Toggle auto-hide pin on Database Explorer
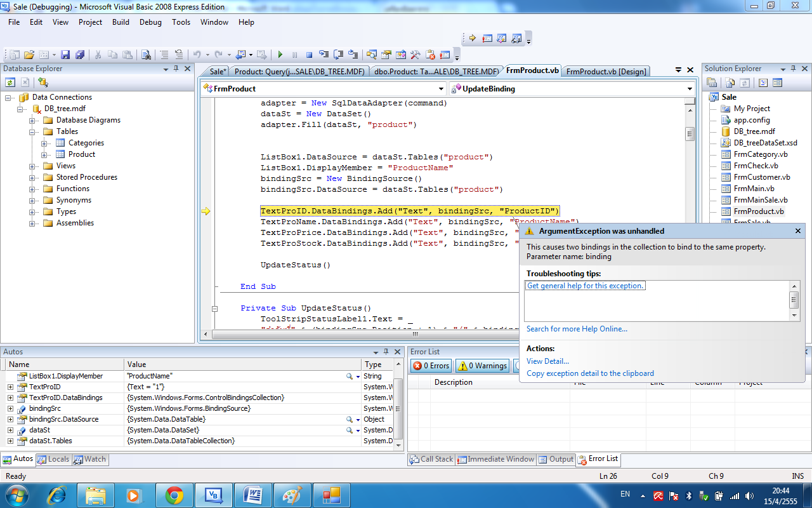The image size is (812, 508). coord(176,69)
